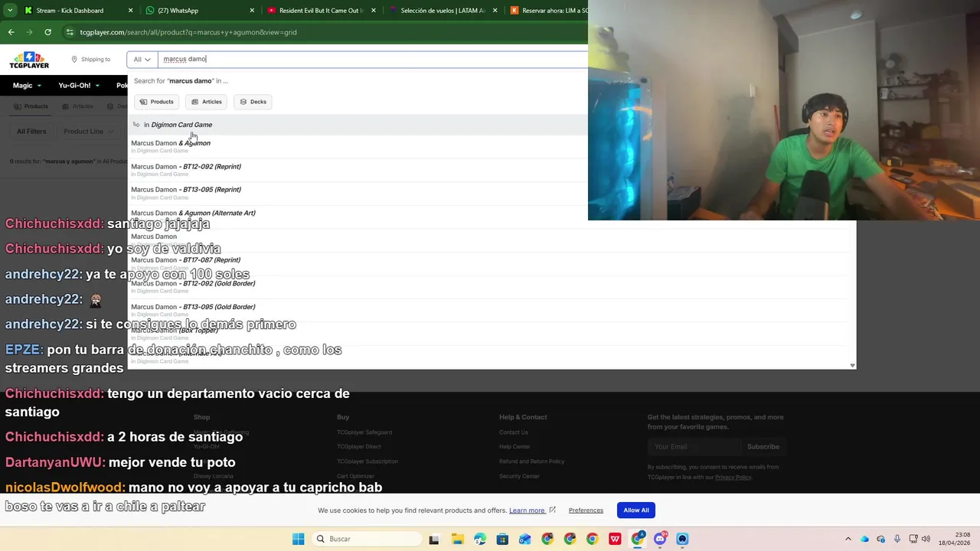This screenshot has width=980, height=551.
Task: Open Microsoft Store from the taskbar
Action: (502, 539)
